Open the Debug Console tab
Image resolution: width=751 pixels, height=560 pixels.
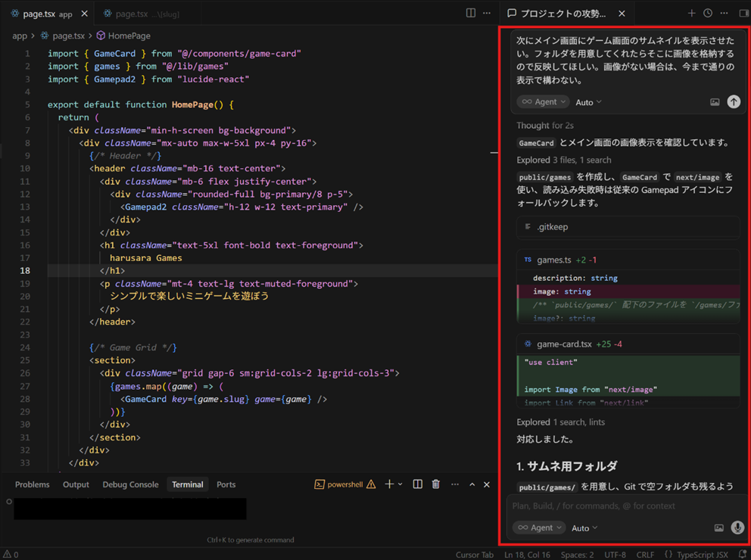[x=130, y=484]
